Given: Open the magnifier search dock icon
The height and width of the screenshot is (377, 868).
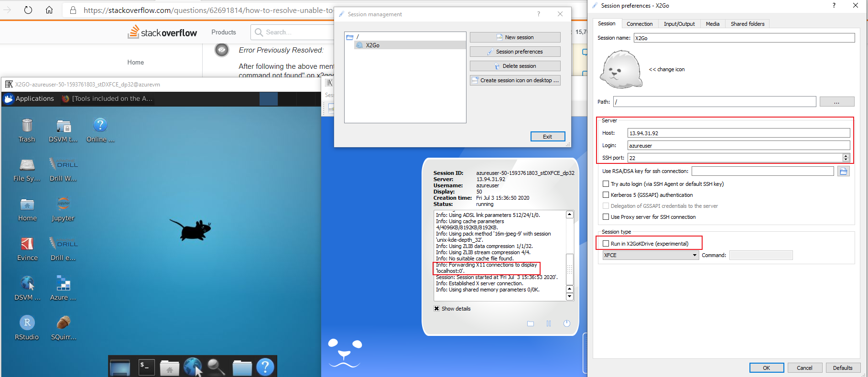Looking at the screenshot, I should click(x=216, y=367).
